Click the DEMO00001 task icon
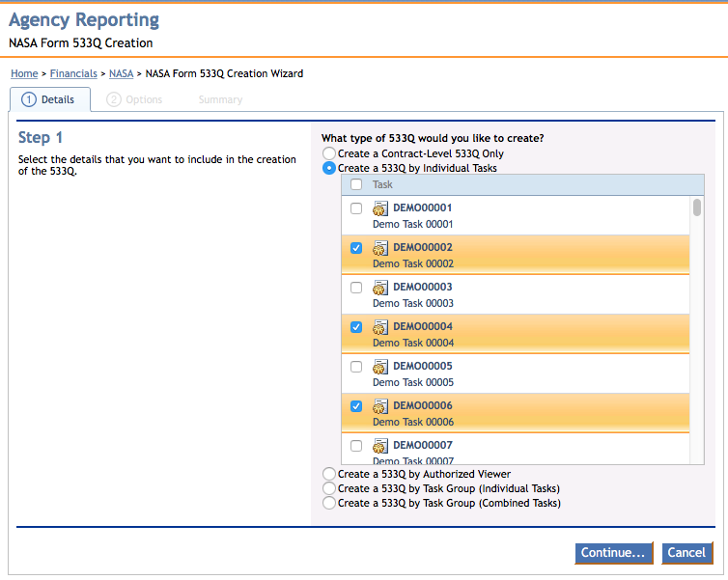 [380, 208]
